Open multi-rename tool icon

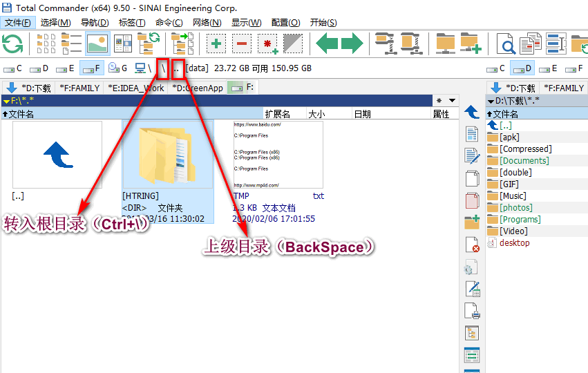click(x=531, y=44)
